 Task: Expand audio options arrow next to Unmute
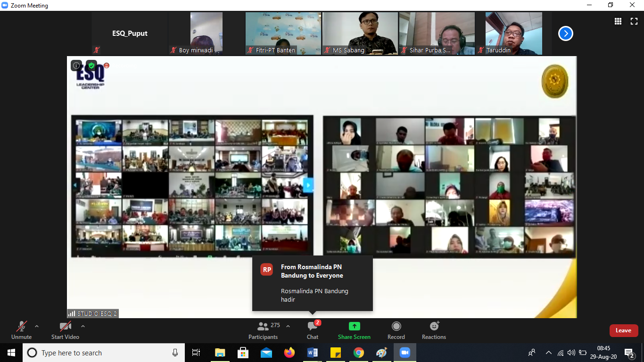37,326
